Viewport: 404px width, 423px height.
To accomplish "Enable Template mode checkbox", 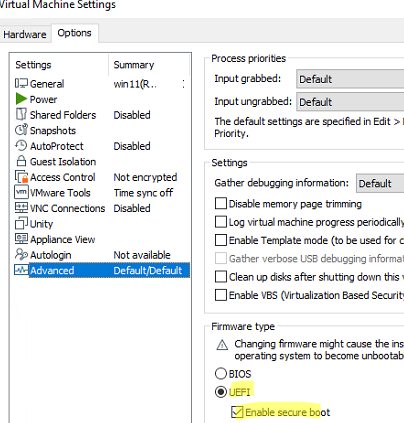I will pyautogui.click(x=221, y=240).
